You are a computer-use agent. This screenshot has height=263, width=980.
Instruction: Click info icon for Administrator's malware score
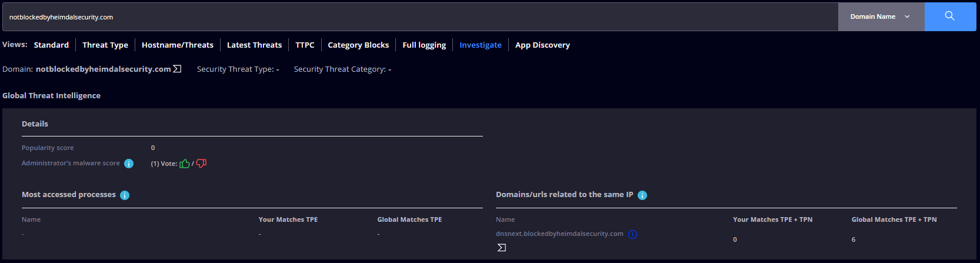point(129,164)
